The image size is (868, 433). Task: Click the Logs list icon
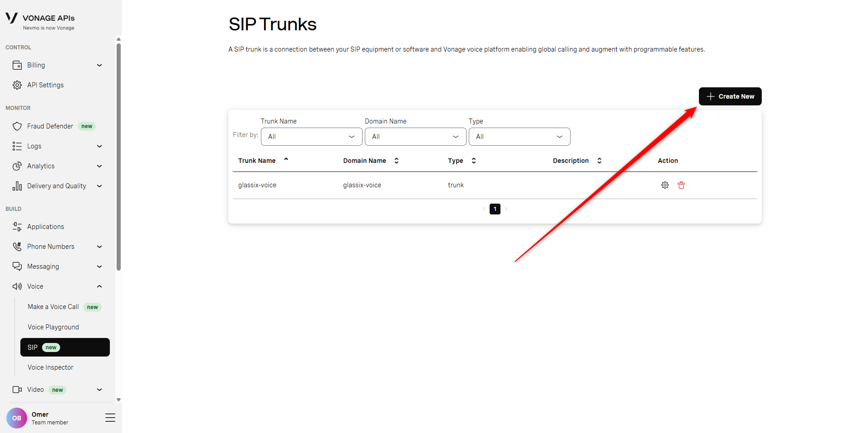[17, 146]
